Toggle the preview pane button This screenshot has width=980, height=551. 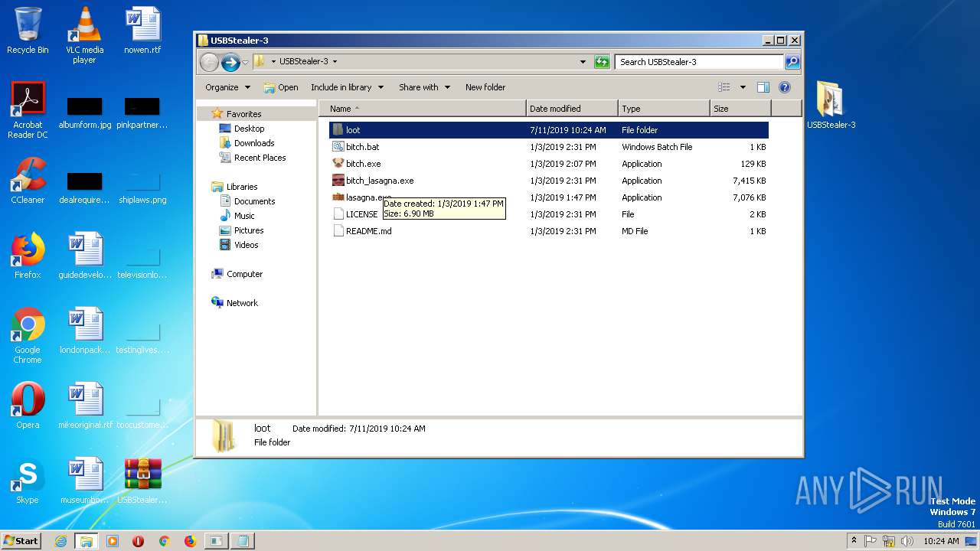point(763,87)
